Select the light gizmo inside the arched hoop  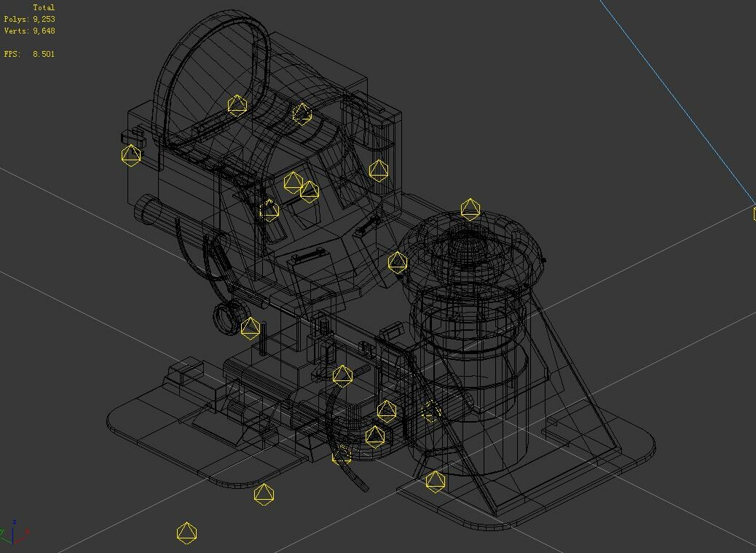(x=237, y=106)
